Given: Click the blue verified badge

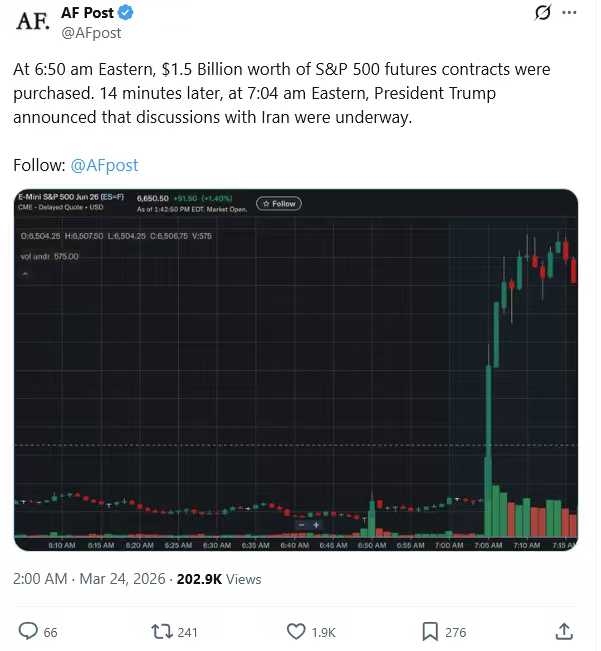Looking at the screenshot, I should (x=126, y=13).
